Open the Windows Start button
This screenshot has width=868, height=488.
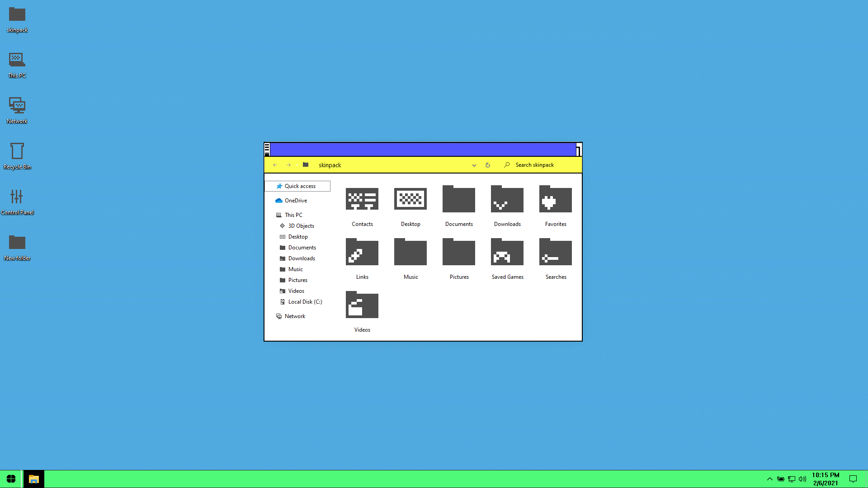click(x=11, y=479)
